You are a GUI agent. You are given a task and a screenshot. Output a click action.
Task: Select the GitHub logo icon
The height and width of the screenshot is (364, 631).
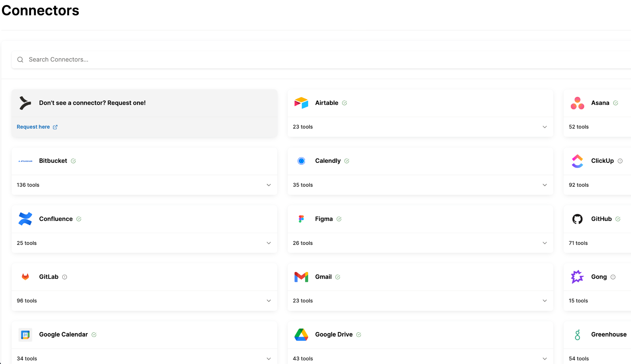click(x=577, y=219)
